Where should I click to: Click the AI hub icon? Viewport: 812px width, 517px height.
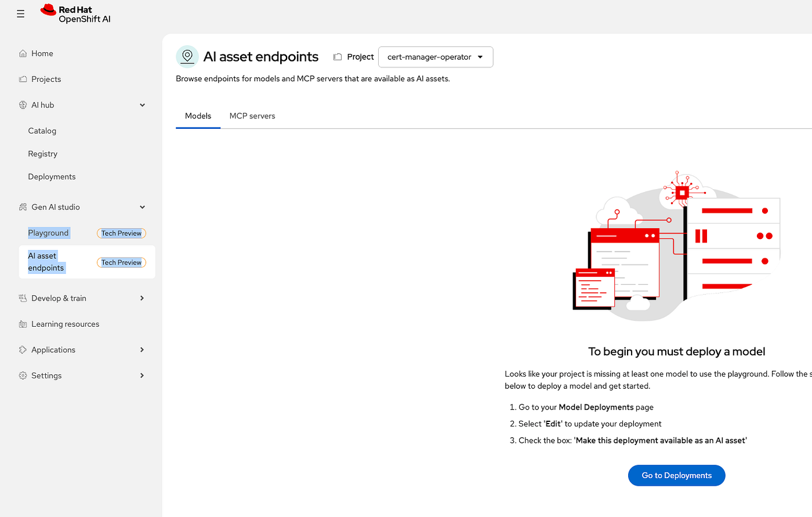[23, 105]
